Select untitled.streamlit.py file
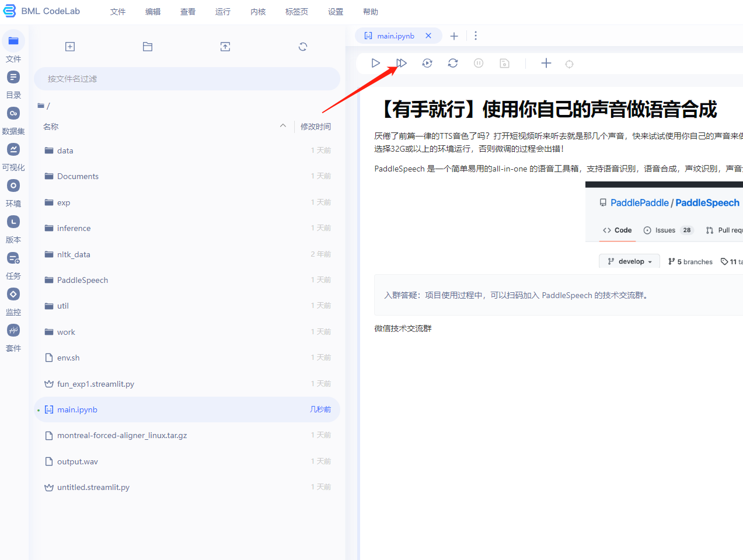Image resolution: width=743 pixels, height=560 pixels. tap(187, 487)
